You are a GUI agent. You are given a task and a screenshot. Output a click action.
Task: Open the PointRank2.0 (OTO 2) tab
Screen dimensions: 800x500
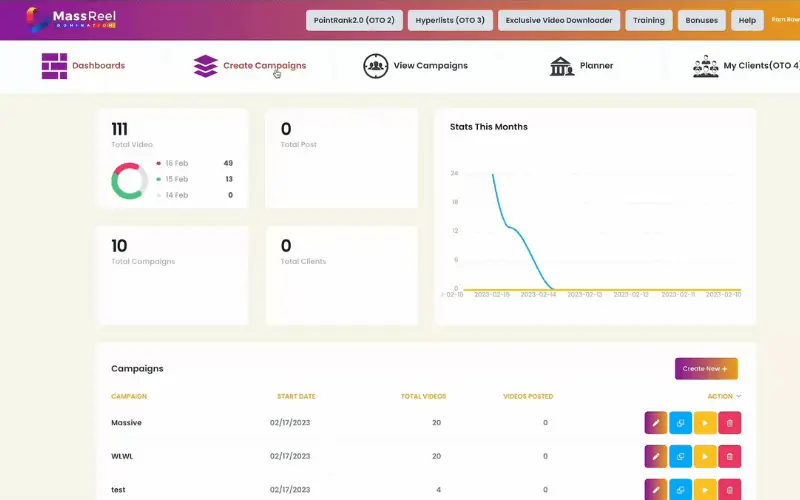(x=354, y=20)
